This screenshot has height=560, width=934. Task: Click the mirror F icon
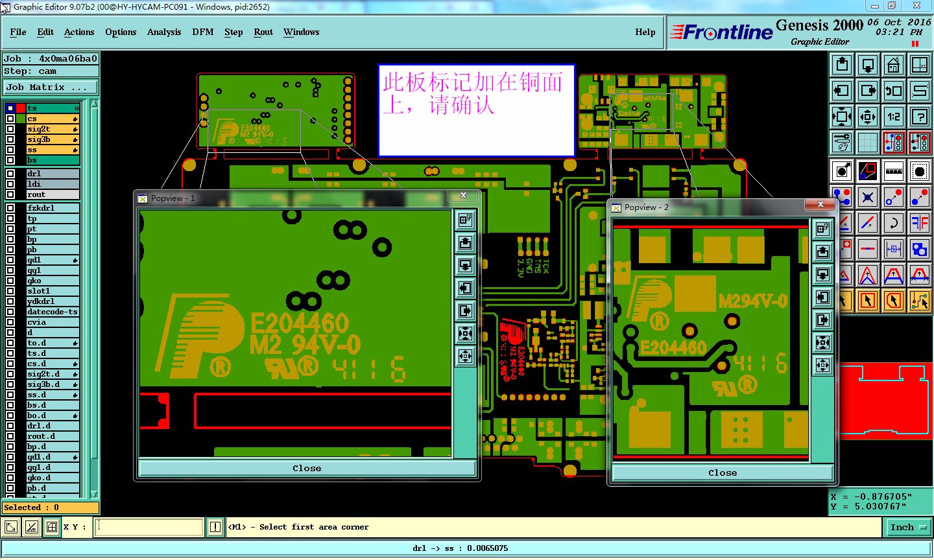(920, 223)
